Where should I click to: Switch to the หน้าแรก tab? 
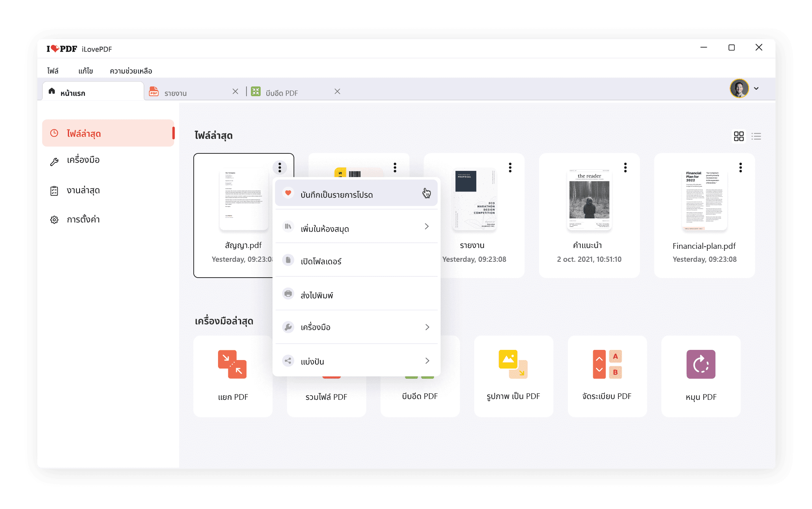point(93,91)
